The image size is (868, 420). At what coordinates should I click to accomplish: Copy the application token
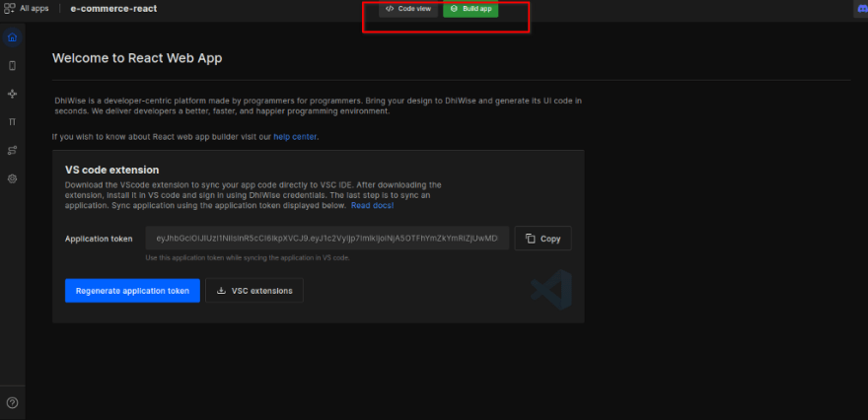543,239
